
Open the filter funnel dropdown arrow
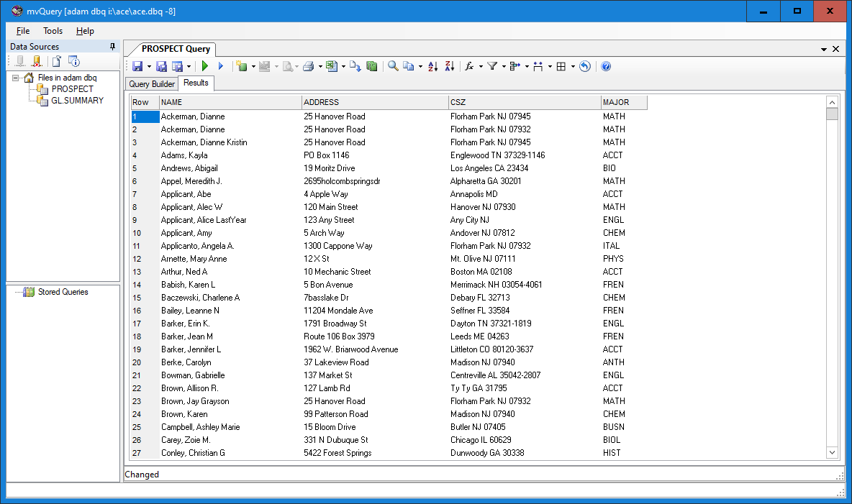tap(504, 67)
